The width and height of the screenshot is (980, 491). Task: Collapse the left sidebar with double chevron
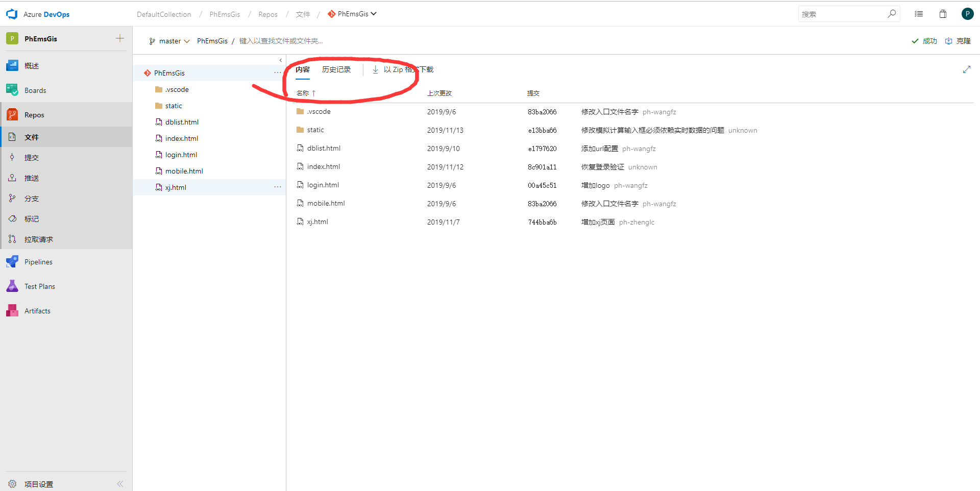(x=120, y=484)
